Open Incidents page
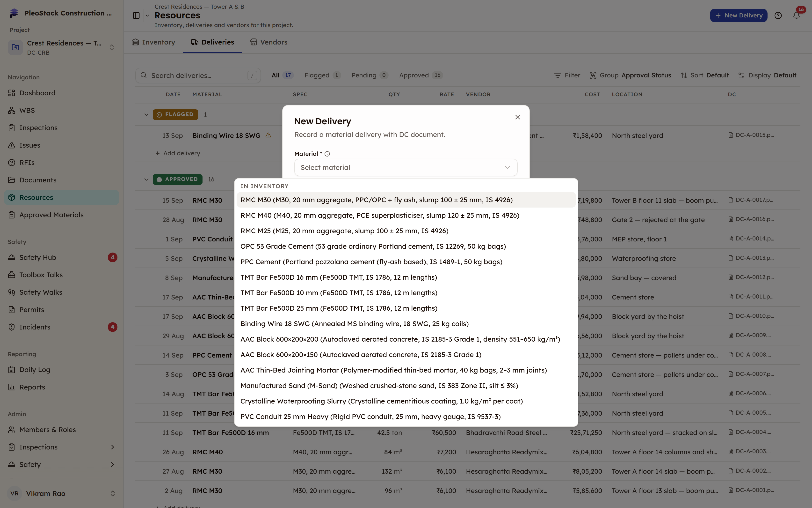This screenshot has width=812, height=508. coord(62,327)
